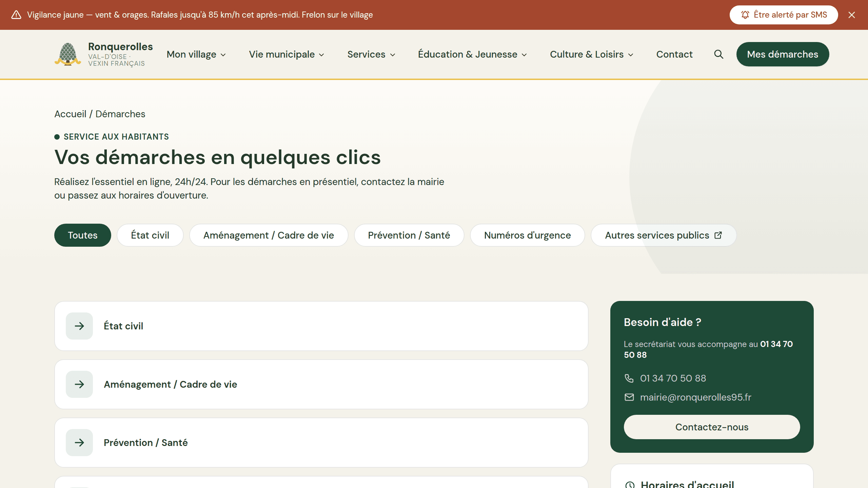Viewport: 868px width, 488px height.
Task: Subscribe via Être alerté par SMS
Action: point(784,15)
